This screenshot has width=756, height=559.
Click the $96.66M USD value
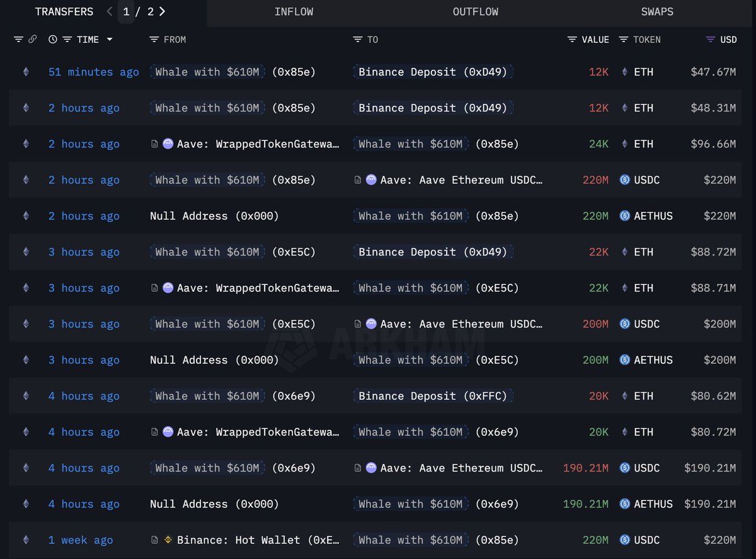[x=713, y=144]
